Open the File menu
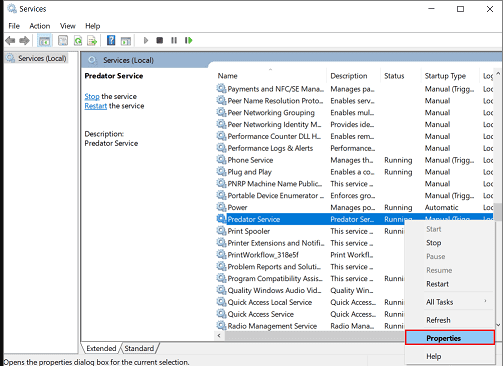Viewport: 503px width, 366px height. (14, 26)
